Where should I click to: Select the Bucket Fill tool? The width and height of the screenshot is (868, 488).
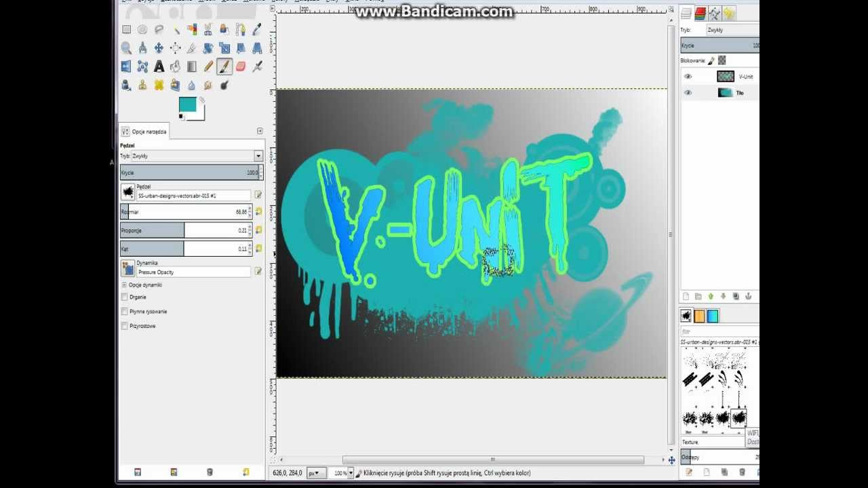coord(175,66)
